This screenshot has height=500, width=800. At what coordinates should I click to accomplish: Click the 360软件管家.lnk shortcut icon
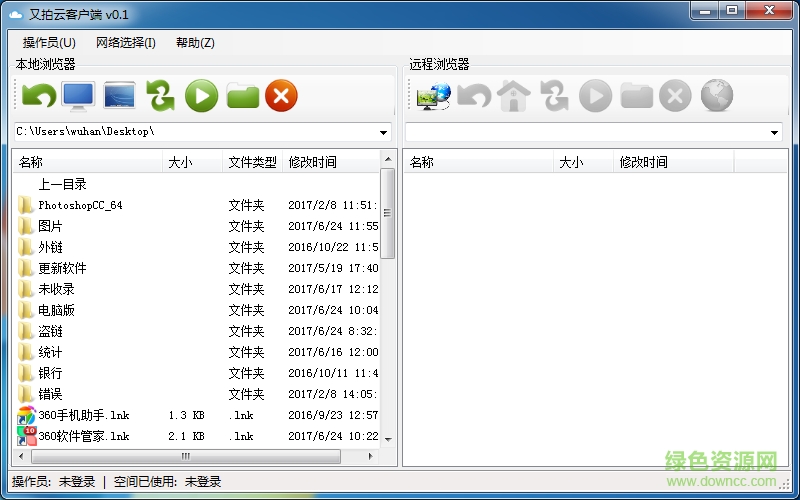(x=26, y=436)
